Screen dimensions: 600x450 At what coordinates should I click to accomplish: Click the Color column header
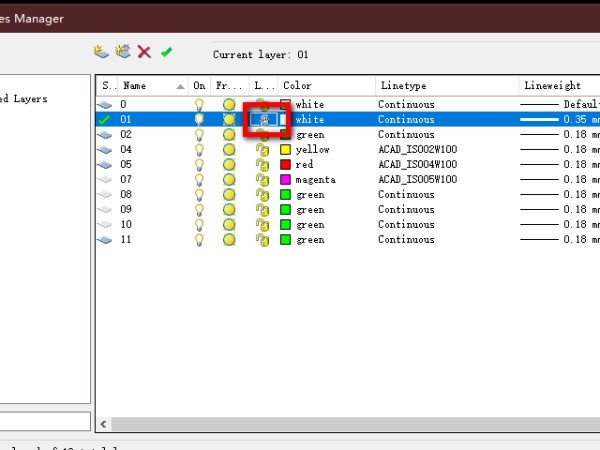click(325, 86)
